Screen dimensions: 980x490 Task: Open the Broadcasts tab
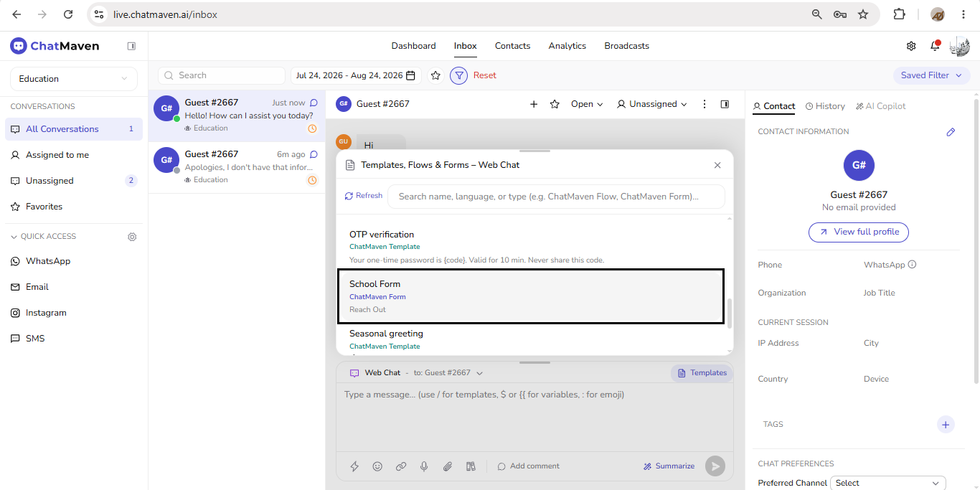click(627, 46)
